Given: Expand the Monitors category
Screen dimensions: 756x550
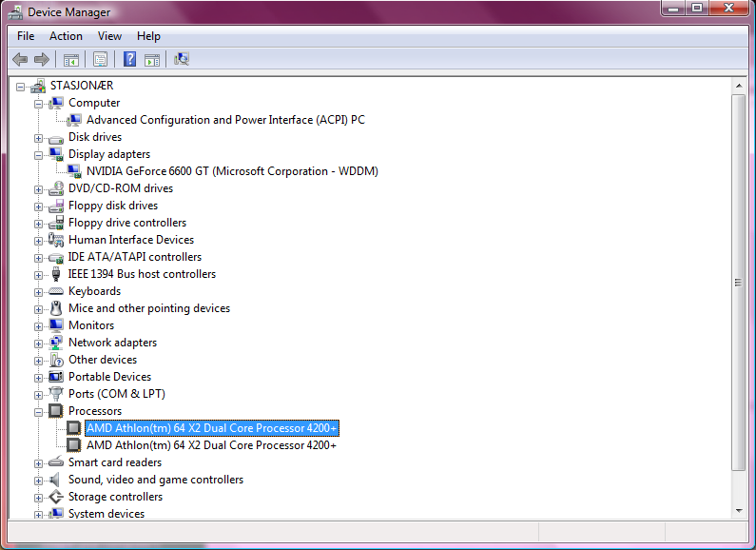Looking at the screenshot, I should [38, 326].
